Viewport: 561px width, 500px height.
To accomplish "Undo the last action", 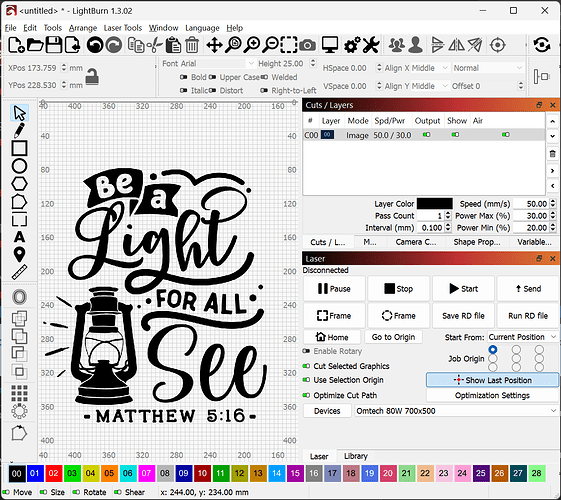I will 95,45.
